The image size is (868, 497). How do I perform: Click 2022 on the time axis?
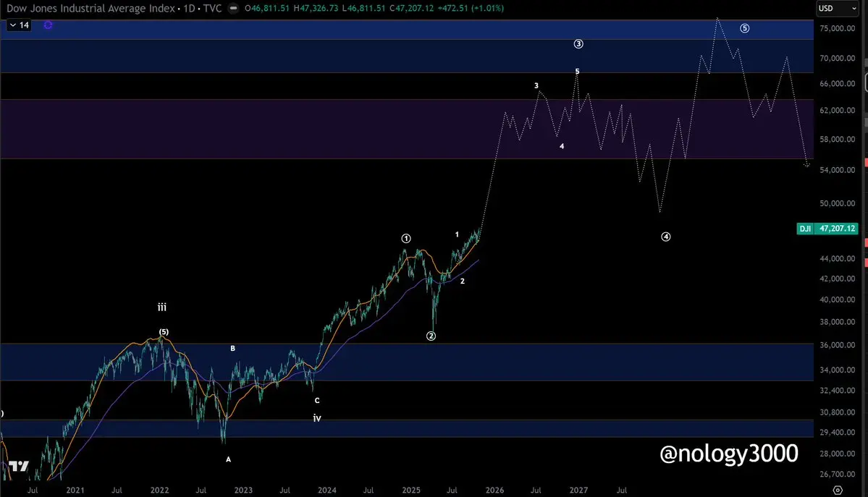point(159,490)
